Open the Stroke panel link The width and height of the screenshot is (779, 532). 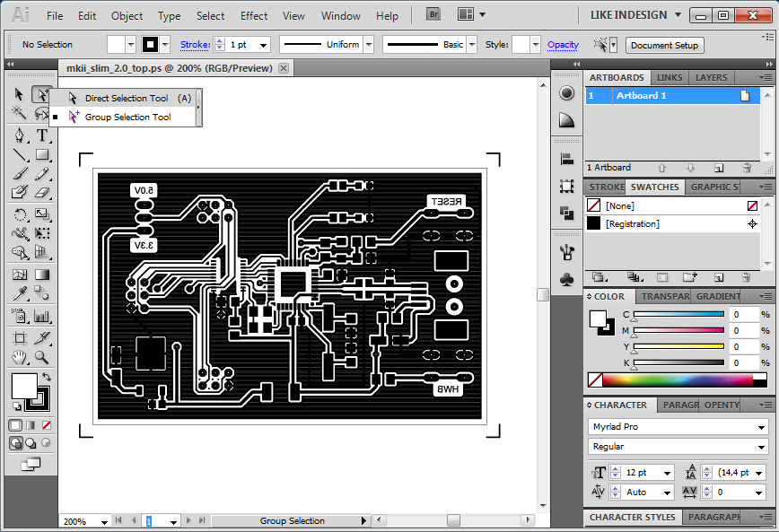pos(196,45)
